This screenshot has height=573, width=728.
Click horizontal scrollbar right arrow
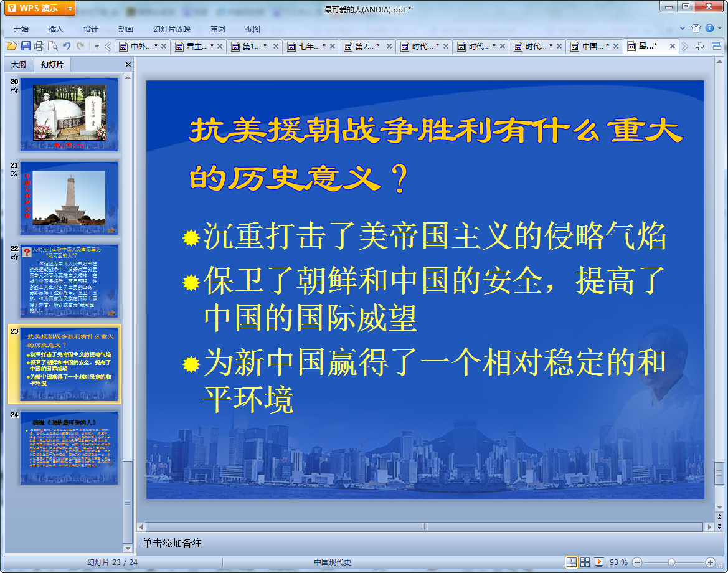709,527
